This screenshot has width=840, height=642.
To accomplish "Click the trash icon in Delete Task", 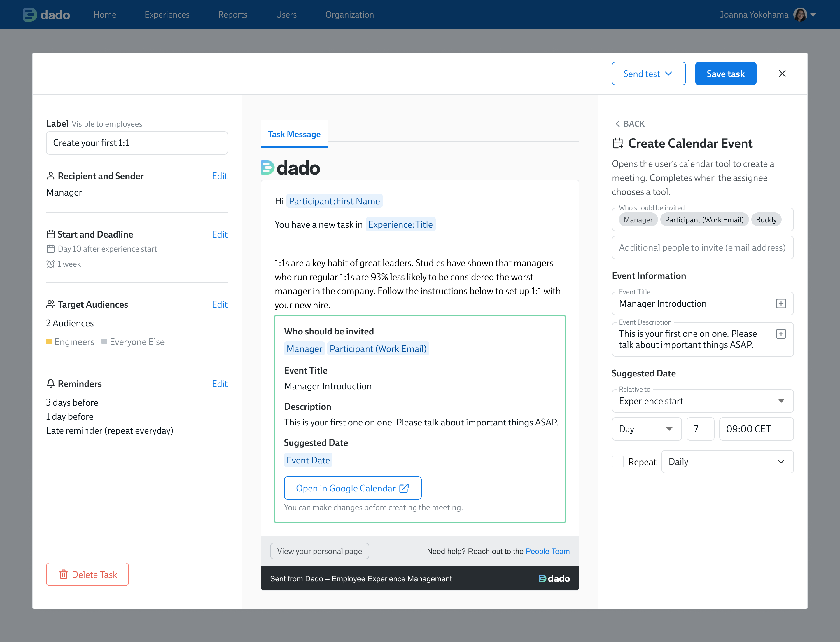I will (x=63, y=574).
